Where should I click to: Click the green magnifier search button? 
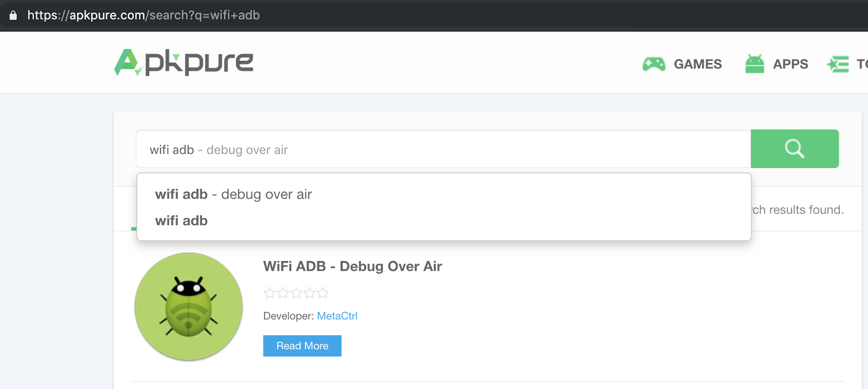795,149
